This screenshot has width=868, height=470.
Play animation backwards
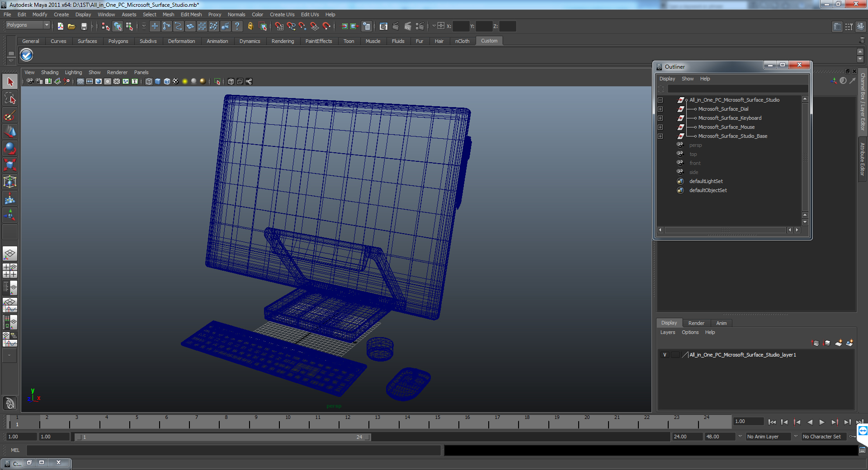tap(810, 422)
